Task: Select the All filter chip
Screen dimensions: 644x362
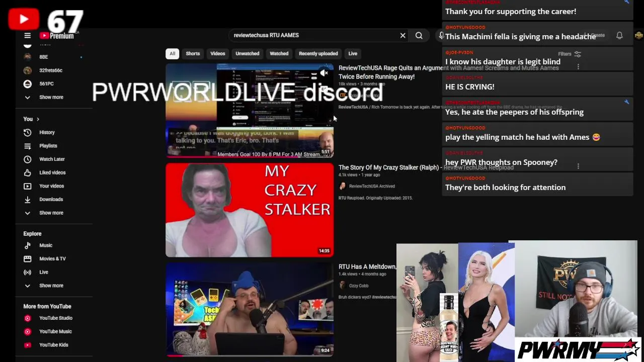Action: tap(172, 53)
